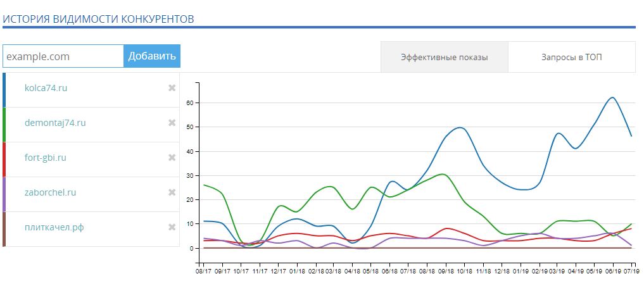Select the fort-gbi.ru competitor entry
This screenshot has width=644, height=300.
tap(45, 158)
